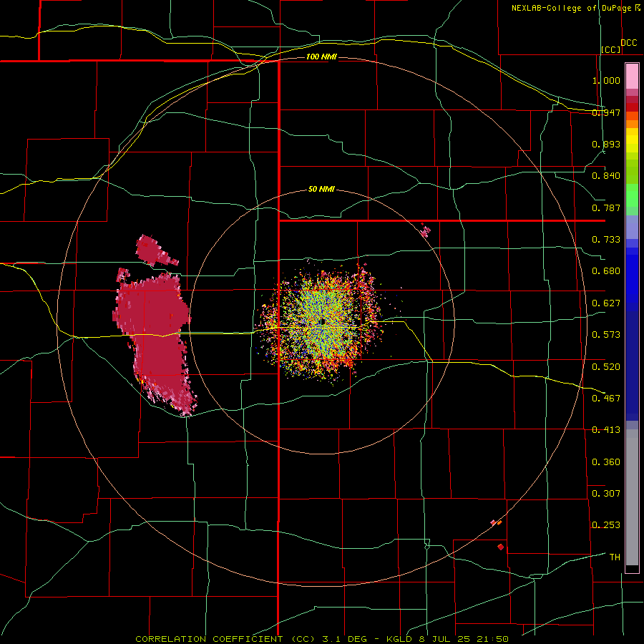
Task: Click the 50 NMI range ring label
Action: point(321,190)
